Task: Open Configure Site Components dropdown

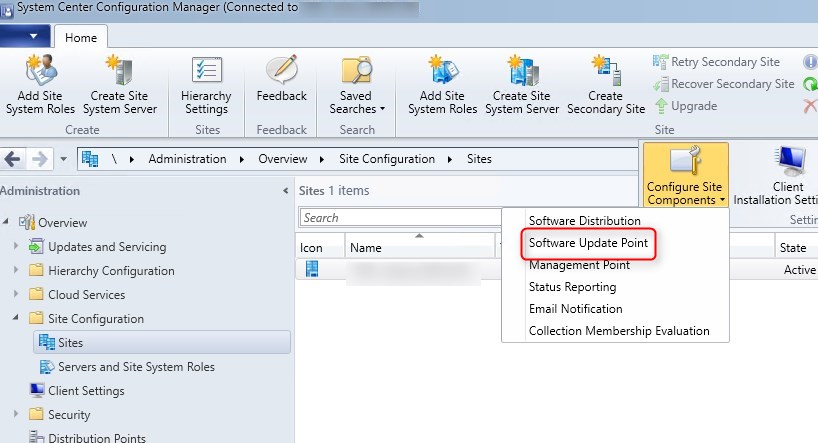Action: (x=685, y=175)
